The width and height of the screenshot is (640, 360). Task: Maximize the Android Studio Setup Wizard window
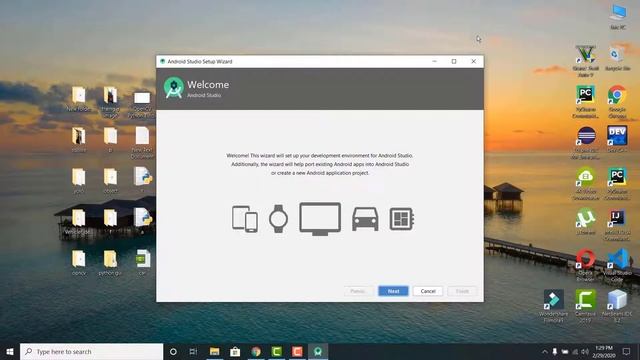[454, 61]
